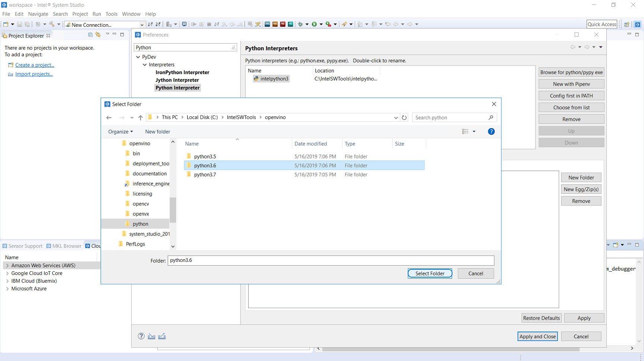Image resolution: width=644 pixels, height=361 pixels.
Task: Click the New wizard toolbar icon
Action: (x=6, y=24)
